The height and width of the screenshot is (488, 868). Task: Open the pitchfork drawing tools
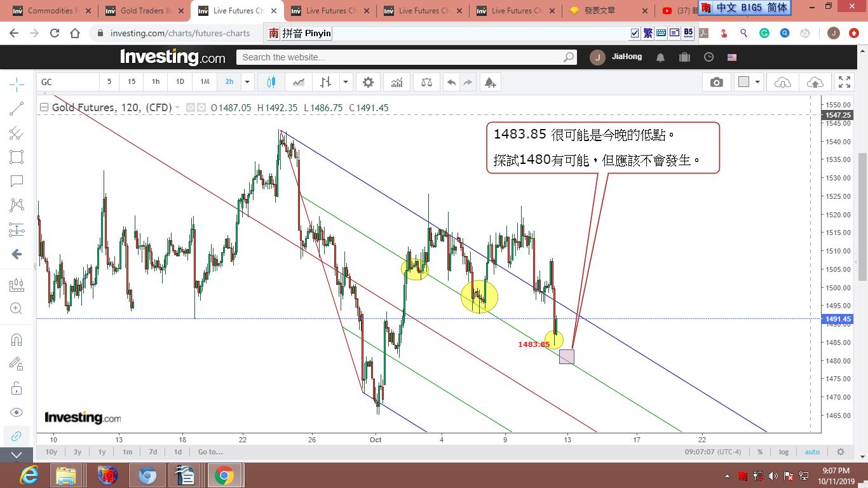point(17,133)
